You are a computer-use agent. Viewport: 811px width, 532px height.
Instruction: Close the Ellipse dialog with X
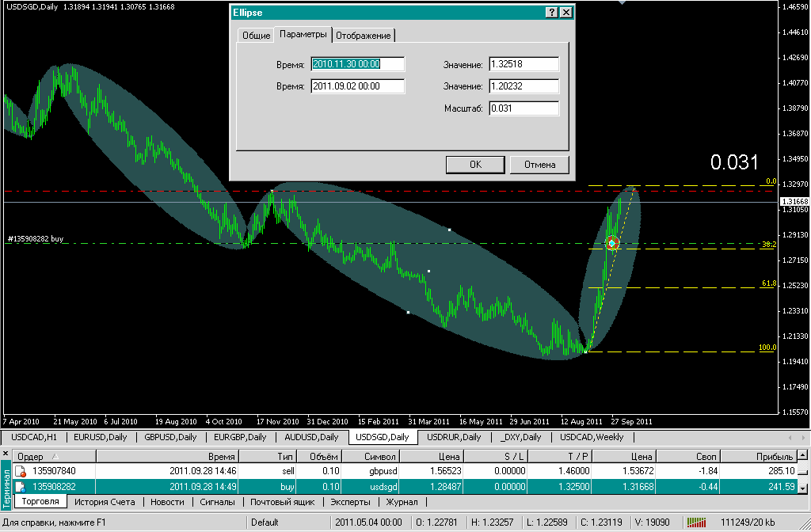[565, 13]
